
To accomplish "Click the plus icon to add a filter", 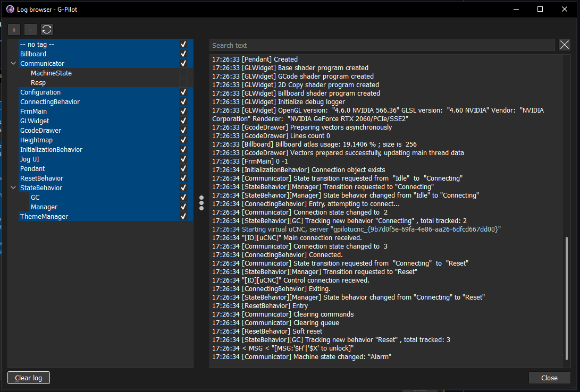I will [14, 29].
